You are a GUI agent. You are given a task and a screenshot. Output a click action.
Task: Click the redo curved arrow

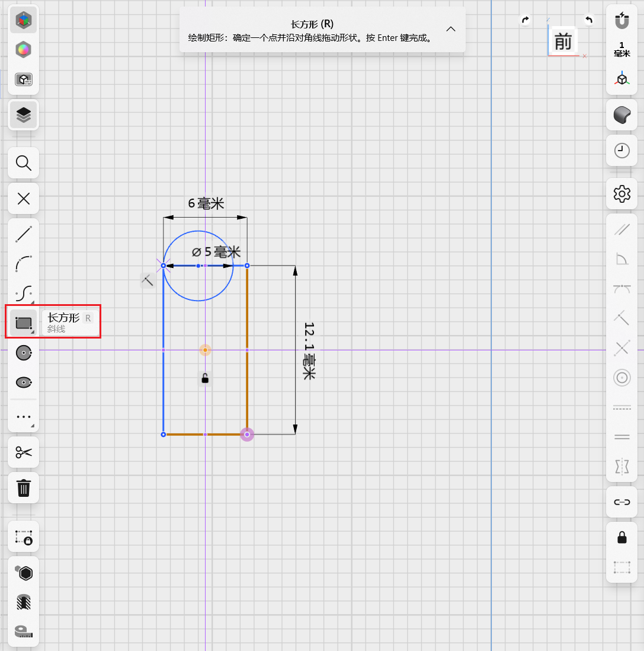click(x=526, y=20)
